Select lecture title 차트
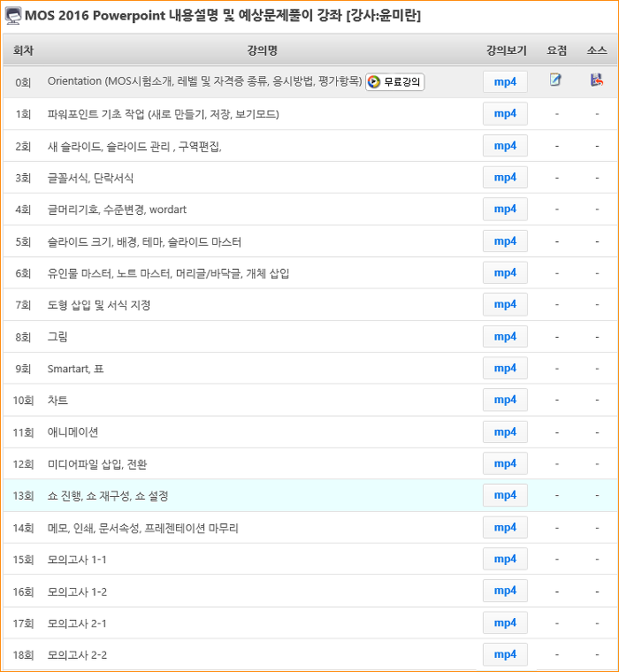 coord(57,401)
